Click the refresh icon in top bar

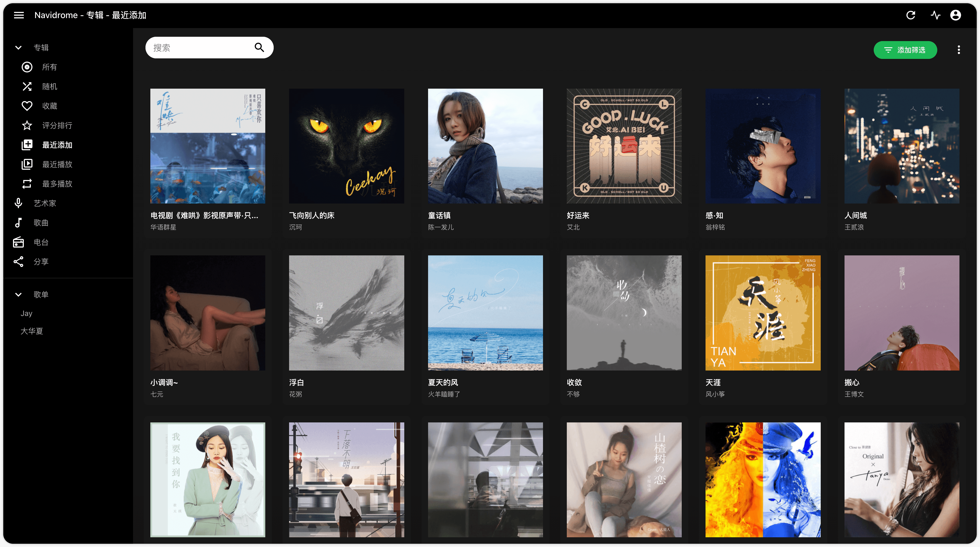point(911,15)
